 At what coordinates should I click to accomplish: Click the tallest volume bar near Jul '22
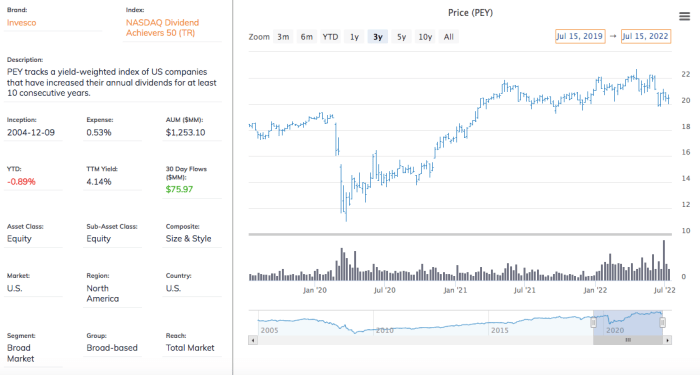664,260
